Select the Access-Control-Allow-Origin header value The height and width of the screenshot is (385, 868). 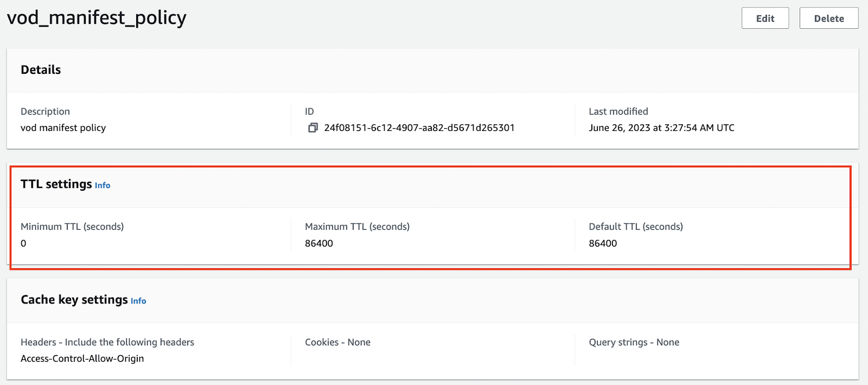pyautogui.click(x=82, y=358)
